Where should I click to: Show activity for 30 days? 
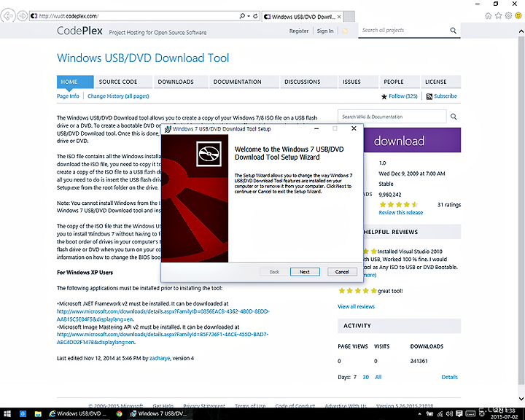click(365, 377)
